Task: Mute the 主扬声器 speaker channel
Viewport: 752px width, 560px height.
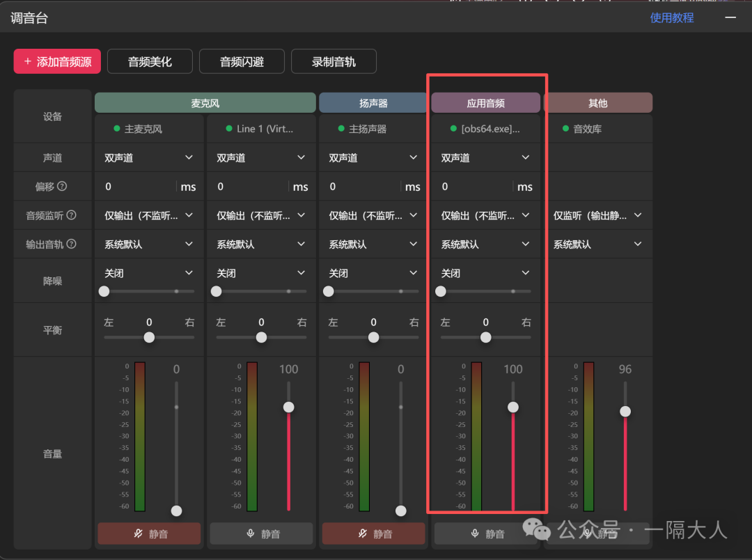Action: [373, 534]
